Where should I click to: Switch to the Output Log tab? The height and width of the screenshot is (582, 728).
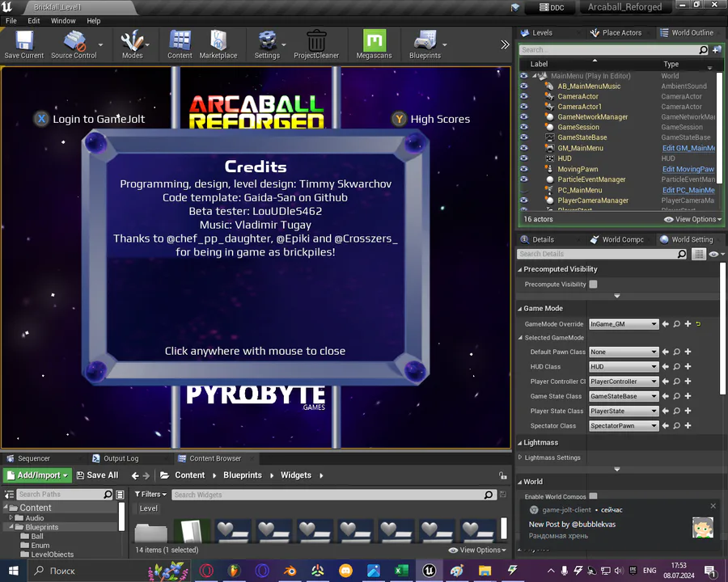[x=121, y=458]
